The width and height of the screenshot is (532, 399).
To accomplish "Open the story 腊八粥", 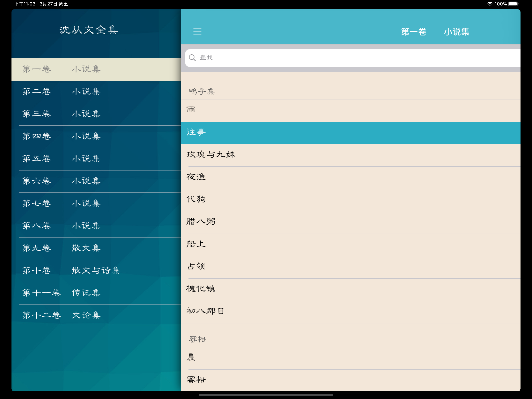I will click(x=351, y=223).
